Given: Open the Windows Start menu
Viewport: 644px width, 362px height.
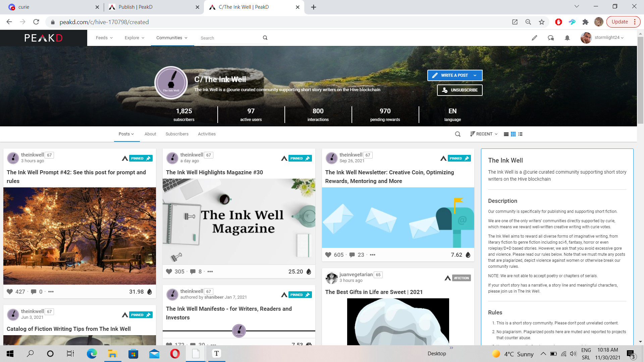Looking at the screenshot, I should pos(10,354).
